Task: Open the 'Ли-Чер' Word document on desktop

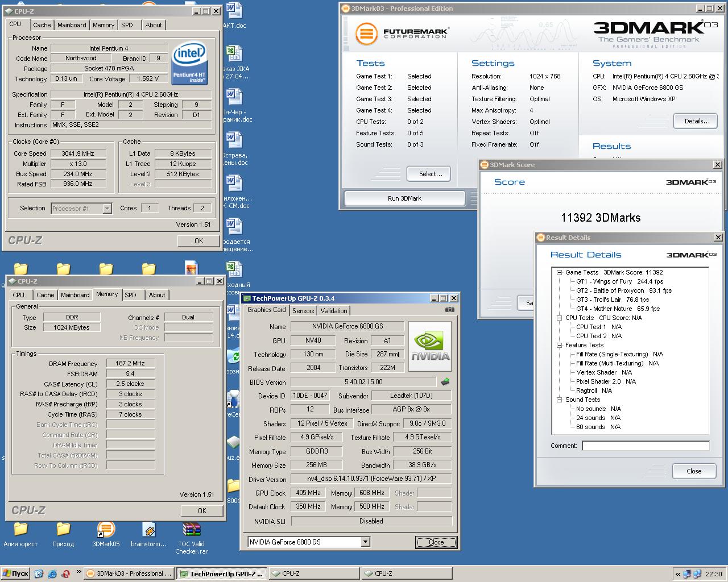Action: 234,98
